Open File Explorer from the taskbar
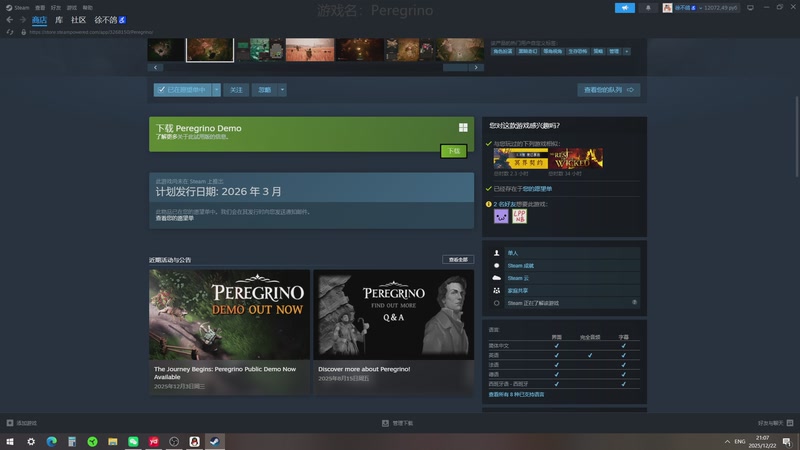 [x=113, y=441]
